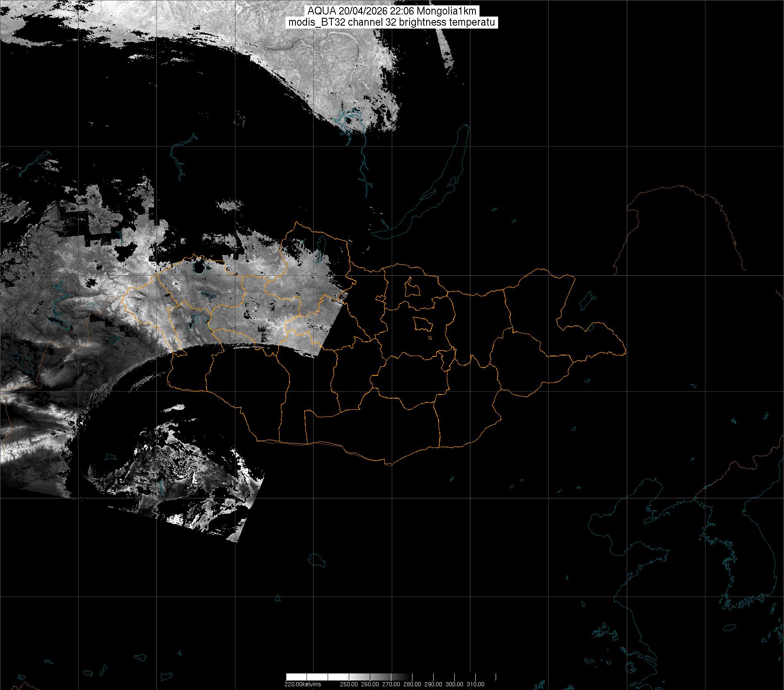Click the dark round Uvs lake
This screenshot has width=784, height=690.
click(x=199, y=268)
